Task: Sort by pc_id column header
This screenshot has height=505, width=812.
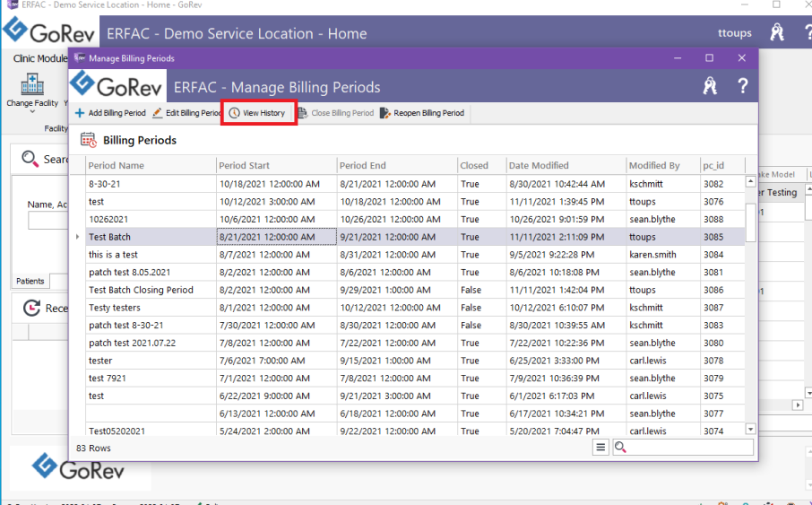Action: 722,165
